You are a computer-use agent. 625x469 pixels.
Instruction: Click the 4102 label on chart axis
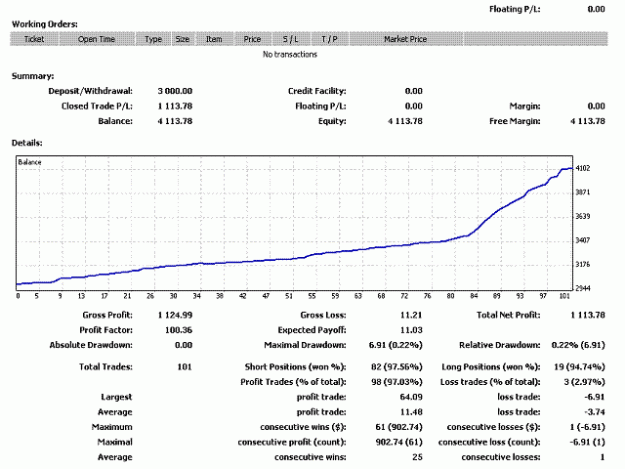point(583,168)
